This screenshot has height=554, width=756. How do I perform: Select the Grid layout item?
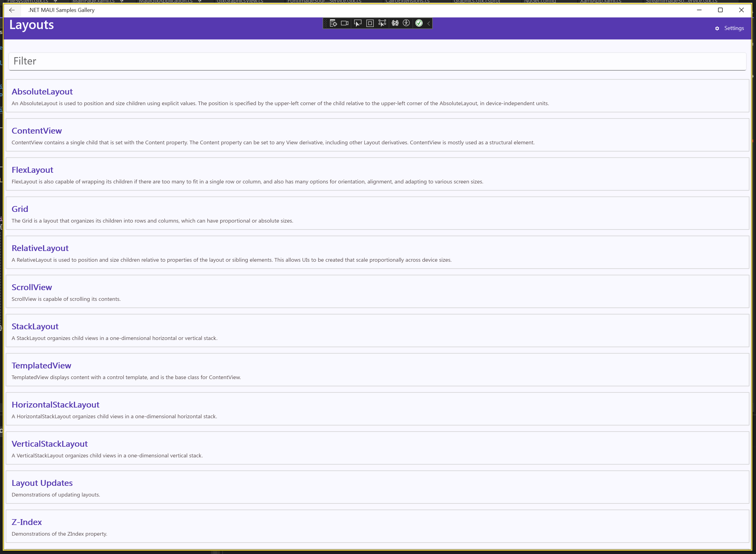click(20, 209)
